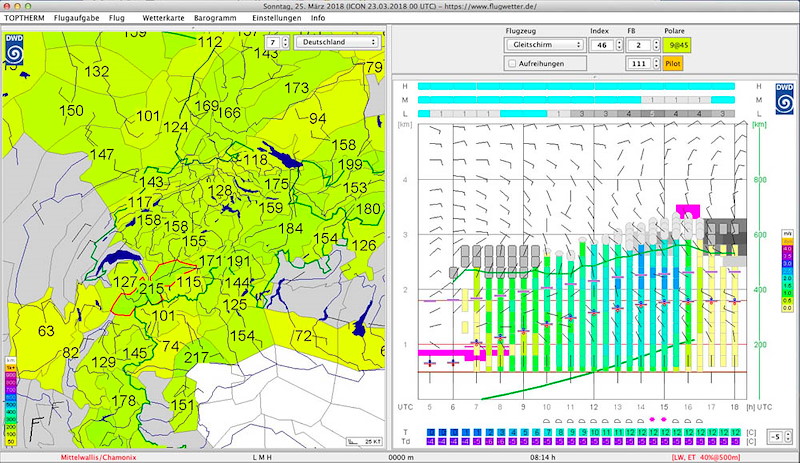The width and height of the screenshot is (800, 463).
Task: Click map region labeled 184
Action: pyautogui.click(x=291, y=228)
